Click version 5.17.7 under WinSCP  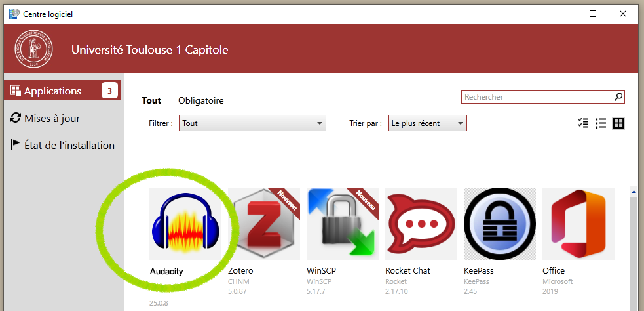[x=316, y=292]
